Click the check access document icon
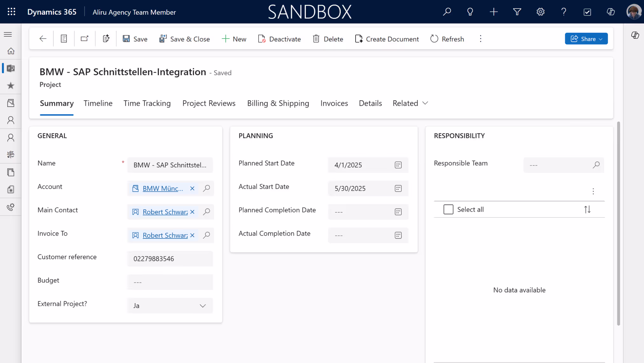 point(106,39)
